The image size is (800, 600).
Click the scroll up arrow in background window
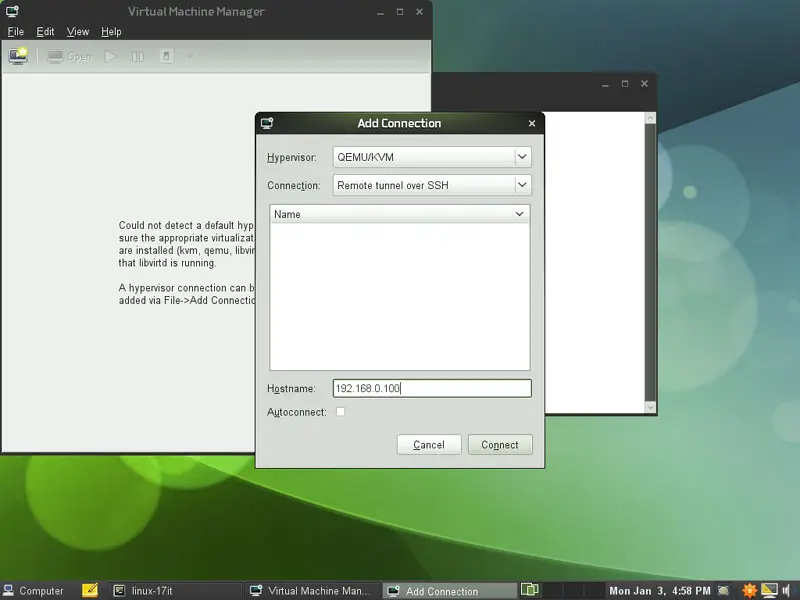click(650, 118)
